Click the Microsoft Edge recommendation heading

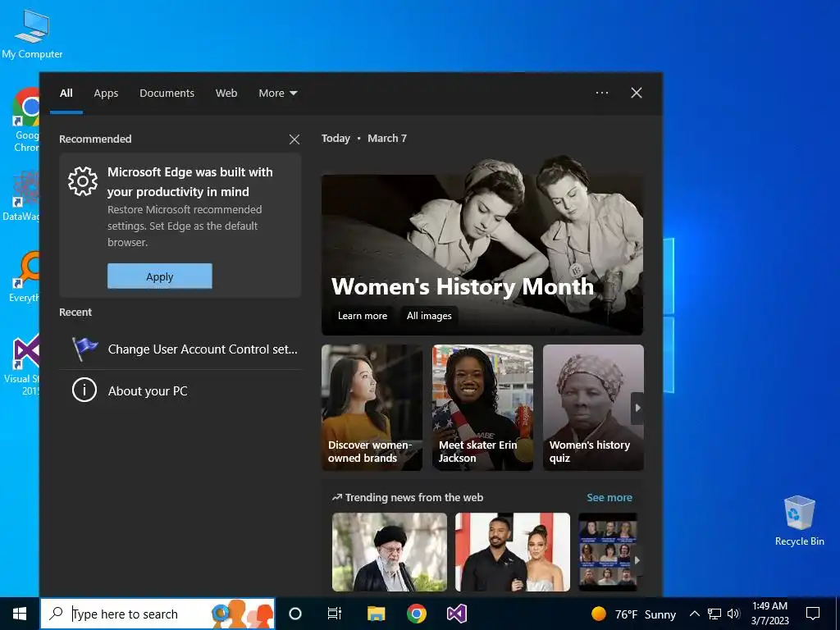tap(190, 181)
